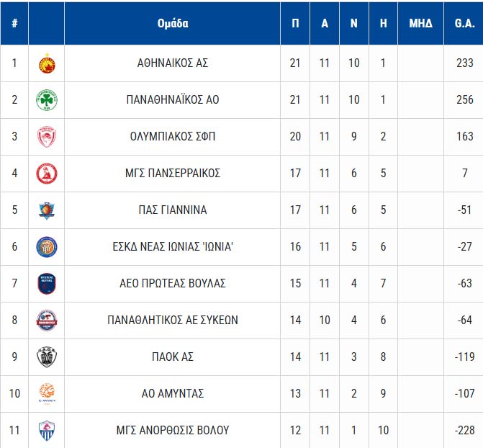Image resolution: width=483 pixels, height=448 pixels.
Task: Click the ΠΑΣ ΓΙΑΝΝΙΝΑ team logo
Action: [x=47, y=210]
